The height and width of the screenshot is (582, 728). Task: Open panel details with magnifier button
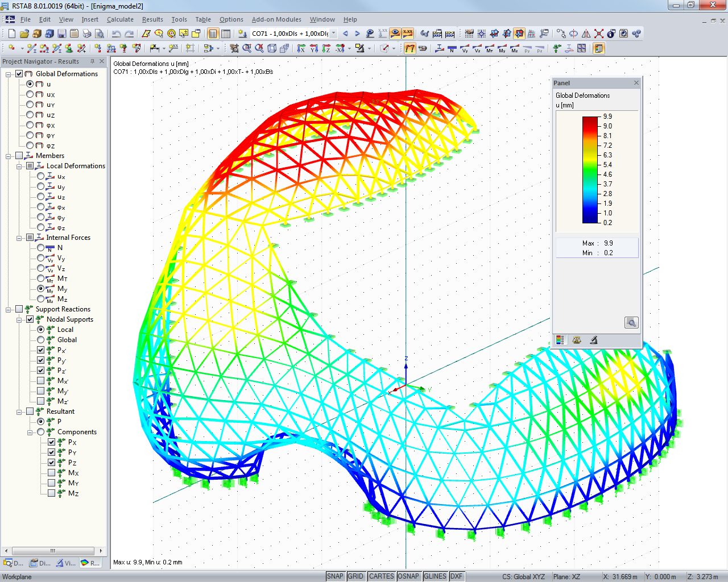[631, 322]
